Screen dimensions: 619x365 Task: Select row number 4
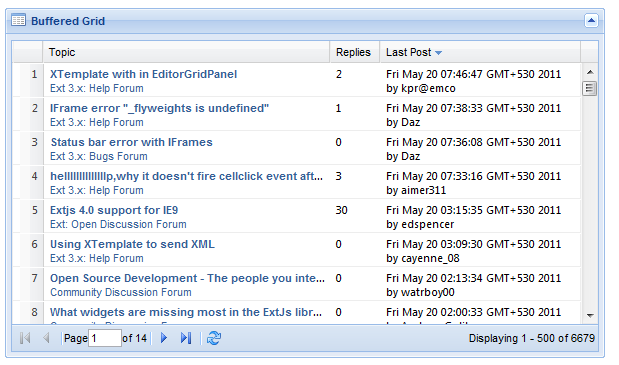(x=34, y=176)
